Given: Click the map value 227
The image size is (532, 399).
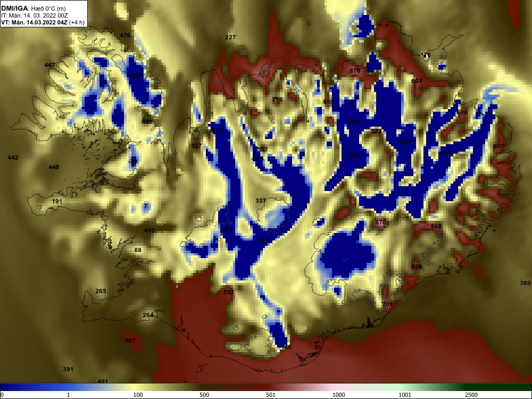Looking at the screenshot, I should 230,37.
